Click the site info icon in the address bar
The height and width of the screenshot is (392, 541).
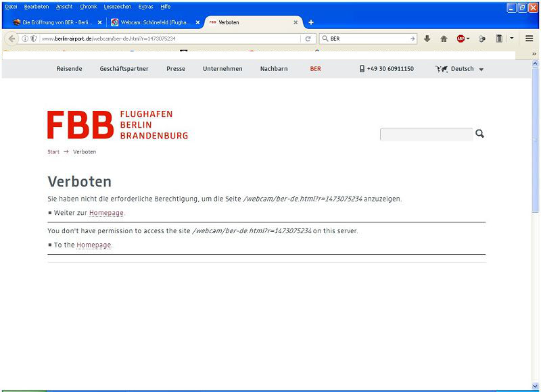[25, 39]
